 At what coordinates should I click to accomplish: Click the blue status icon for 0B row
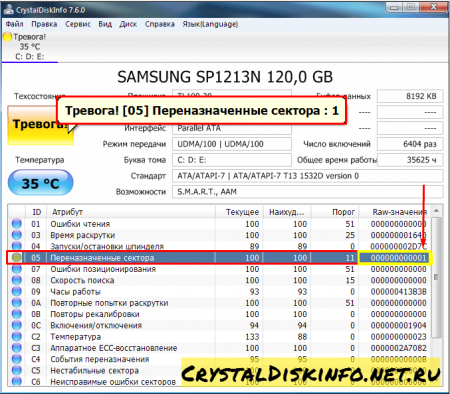coord(16,314)
